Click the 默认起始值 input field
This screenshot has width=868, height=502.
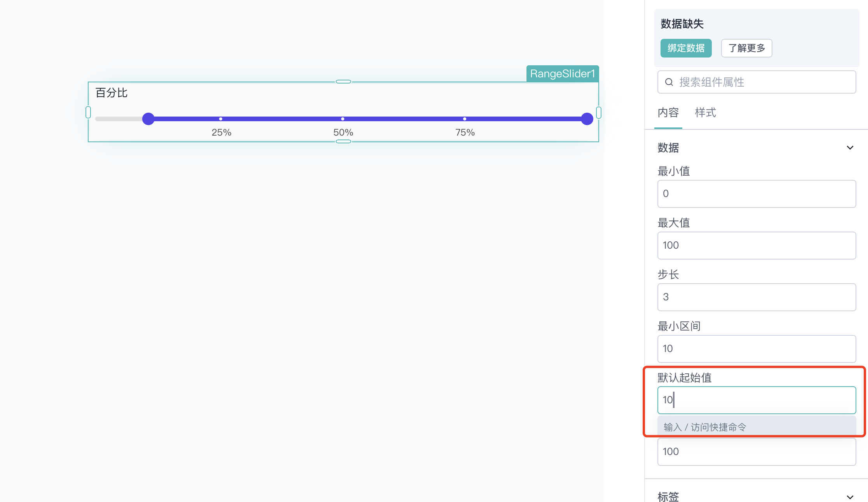[756, 400]
